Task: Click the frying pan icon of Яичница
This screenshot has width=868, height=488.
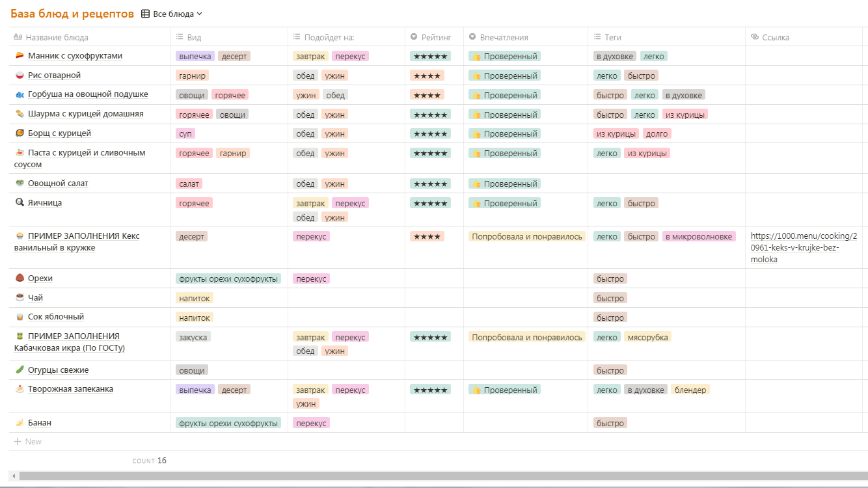Action: point(20,203)
